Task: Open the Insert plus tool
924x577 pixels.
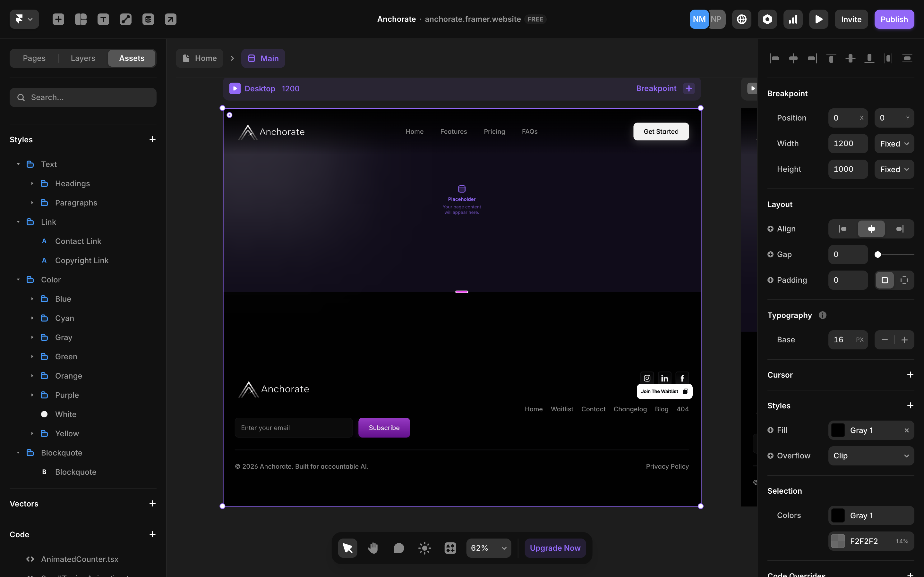Action: point(58,19)
